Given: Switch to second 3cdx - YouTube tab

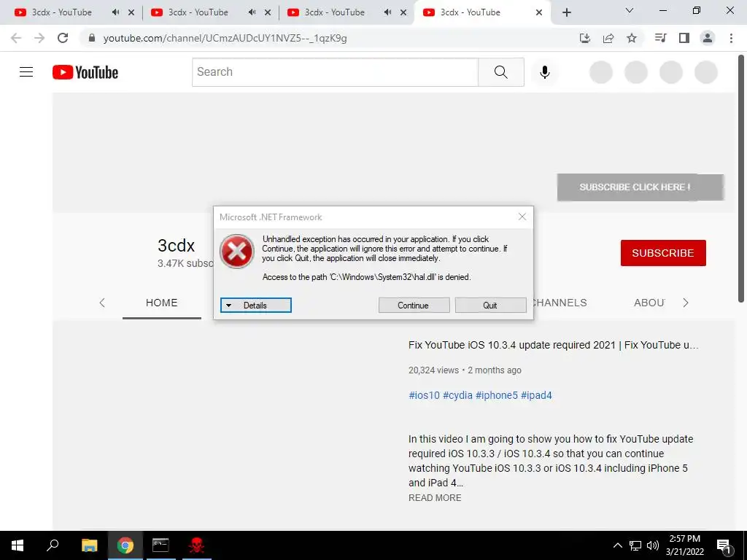Looking at the screenshot, I should (x=198, y=12).
